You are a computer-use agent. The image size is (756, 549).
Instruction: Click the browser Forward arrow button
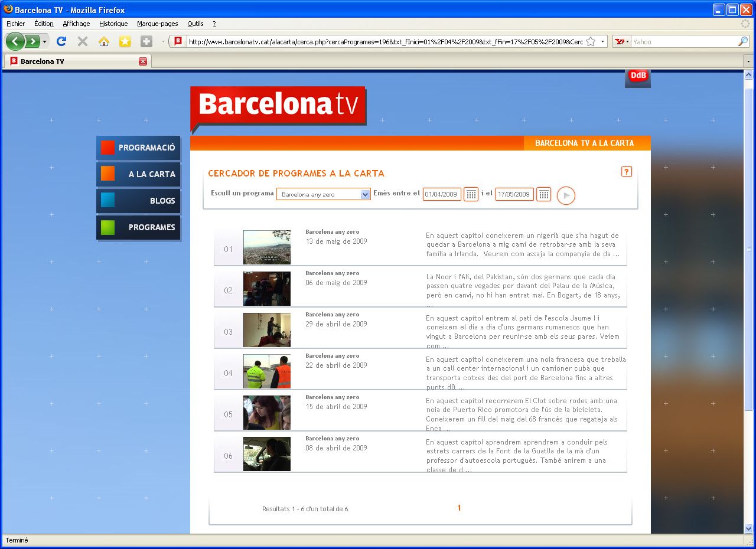32,41
